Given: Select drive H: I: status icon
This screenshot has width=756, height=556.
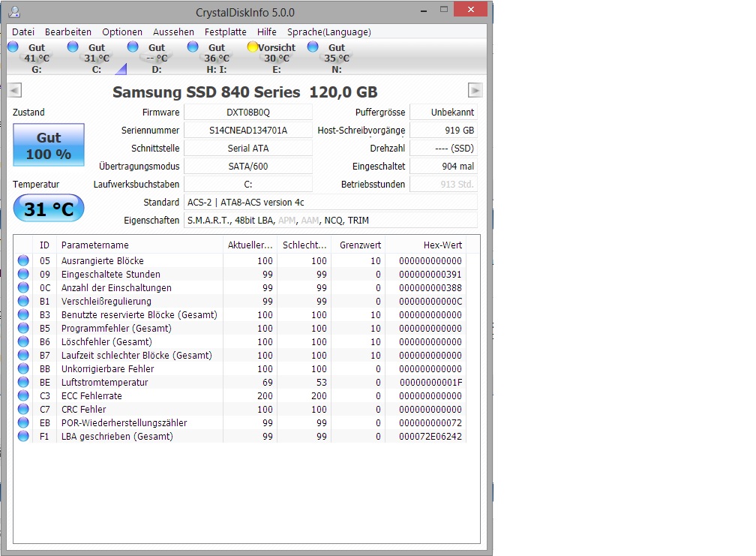Looking at the screenshot, I should point(193,47).
